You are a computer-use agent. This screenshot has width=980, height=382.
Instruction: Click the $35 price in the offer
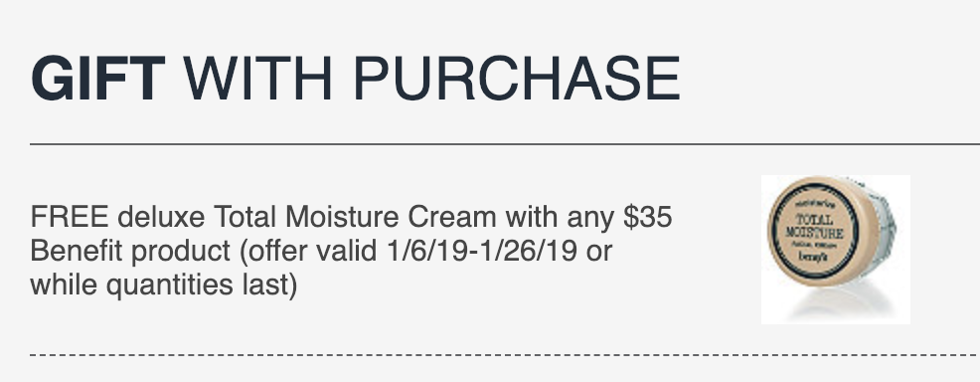pos(647,217)
